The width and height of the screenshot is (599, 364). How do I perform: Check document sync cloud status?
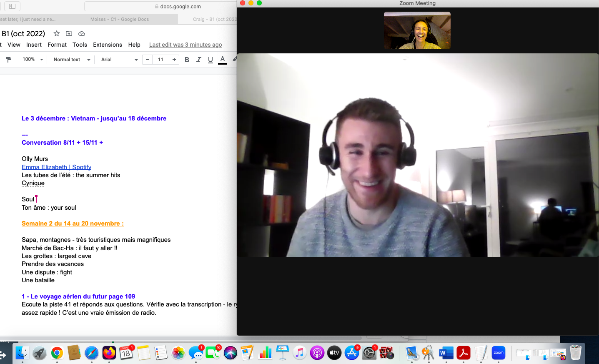coord(82,33)
